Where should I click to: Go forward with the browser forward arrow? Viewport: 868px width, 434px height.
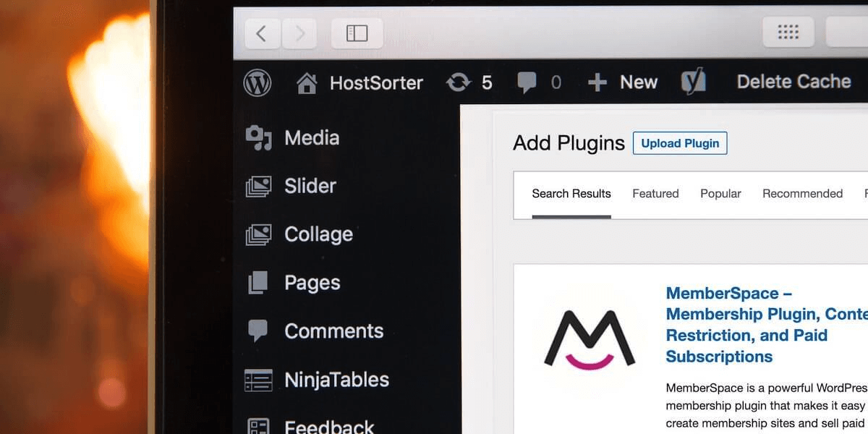[299, 33]
